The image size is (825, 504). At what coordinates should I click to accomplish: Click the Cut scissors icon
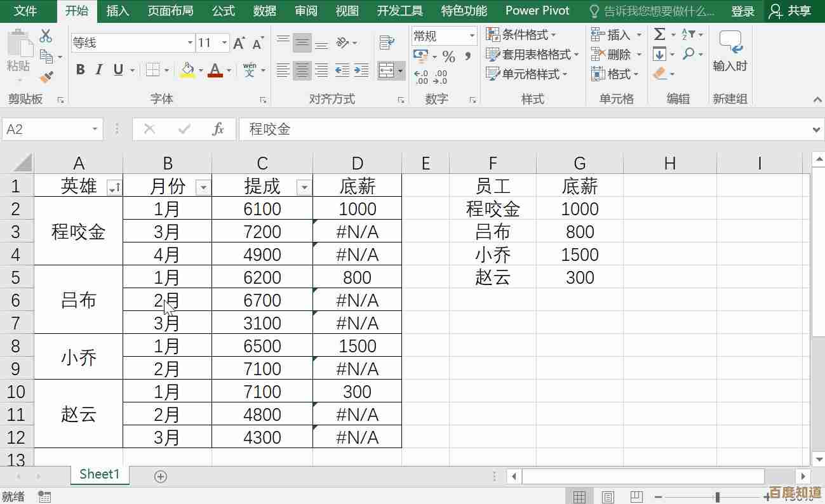[46, 36]
